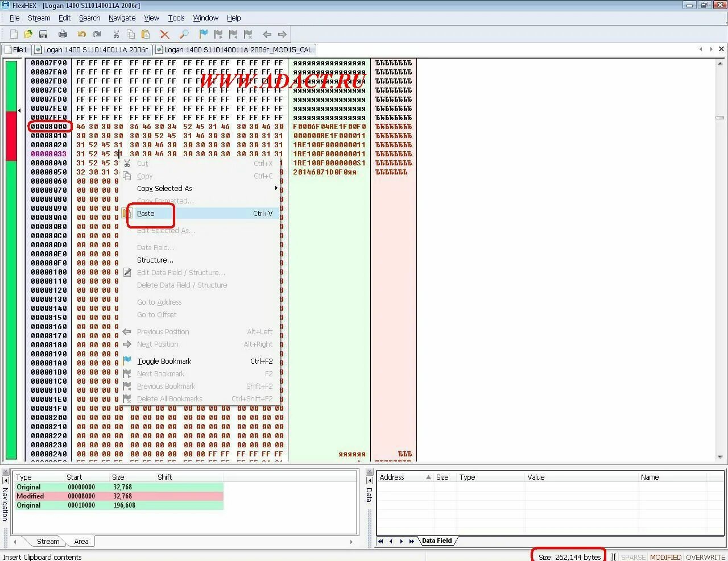Click the Next Bookmark flag in toolbar
This screenshot has height=561, width=728.
(x=218, y=34)
